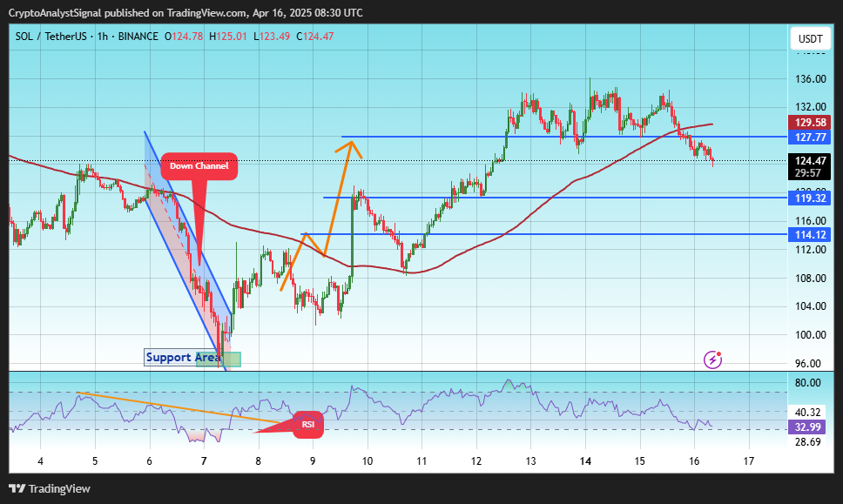Click the 96.00 price axis label
This screenshot has height=504, width=843.
pyautogui.click(x=807, y=363)
